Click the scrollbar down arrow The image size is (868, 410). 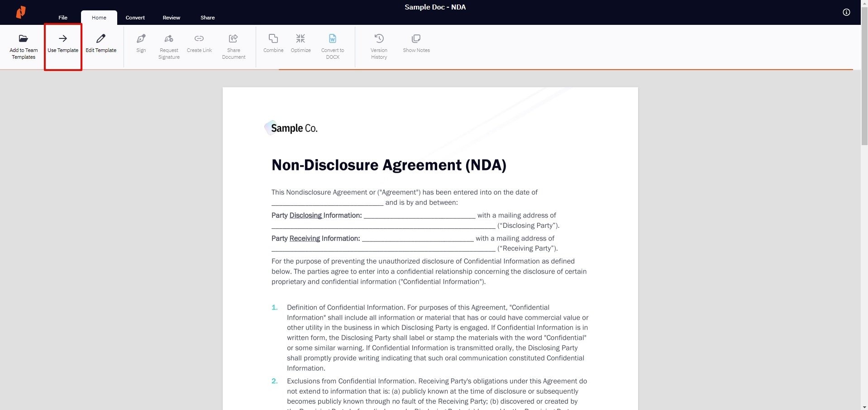(x=864, y=406)
